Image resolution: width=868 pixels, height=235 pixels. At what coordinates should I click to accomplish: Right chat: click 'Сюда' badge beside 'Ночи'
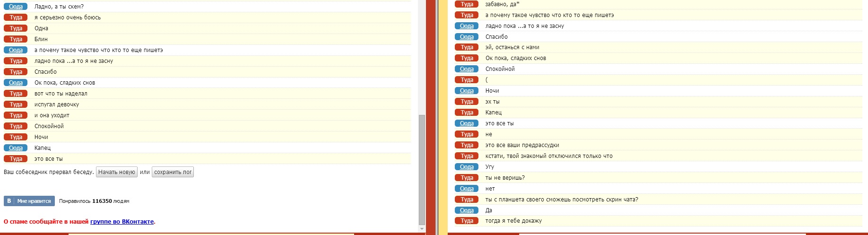(x=467, y=91)
